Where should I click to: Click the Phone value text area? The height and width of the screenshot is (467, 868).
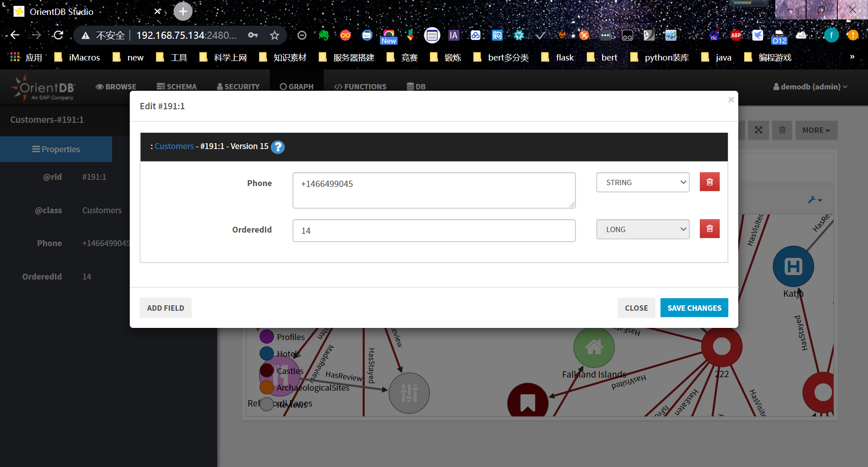pyautogui.click(x=434, y=190)
